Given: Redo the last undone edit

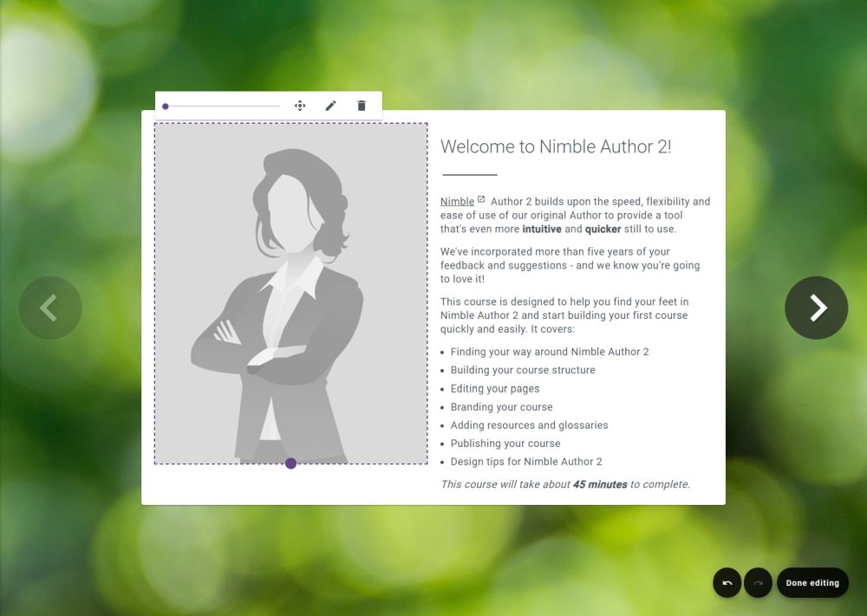Looking at the screenshot, I should [758, 583].
